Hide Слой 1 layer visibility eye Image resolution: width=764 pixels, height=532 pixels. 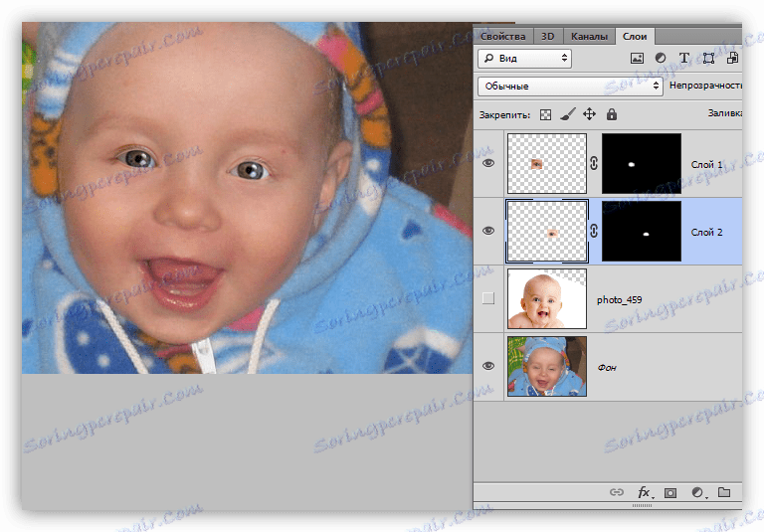pos(488,163)
